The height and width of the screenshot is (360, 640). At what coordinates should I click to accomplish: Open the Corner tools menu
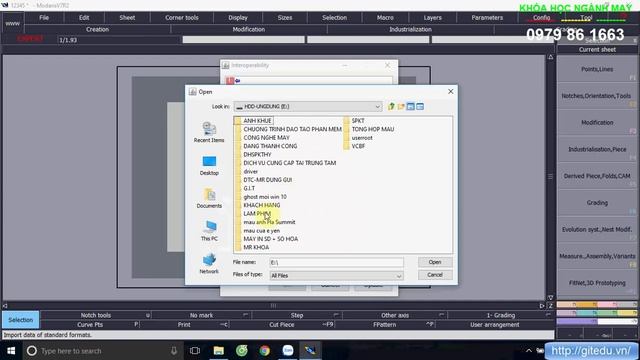pyautogui.click(x=182, y=18)
